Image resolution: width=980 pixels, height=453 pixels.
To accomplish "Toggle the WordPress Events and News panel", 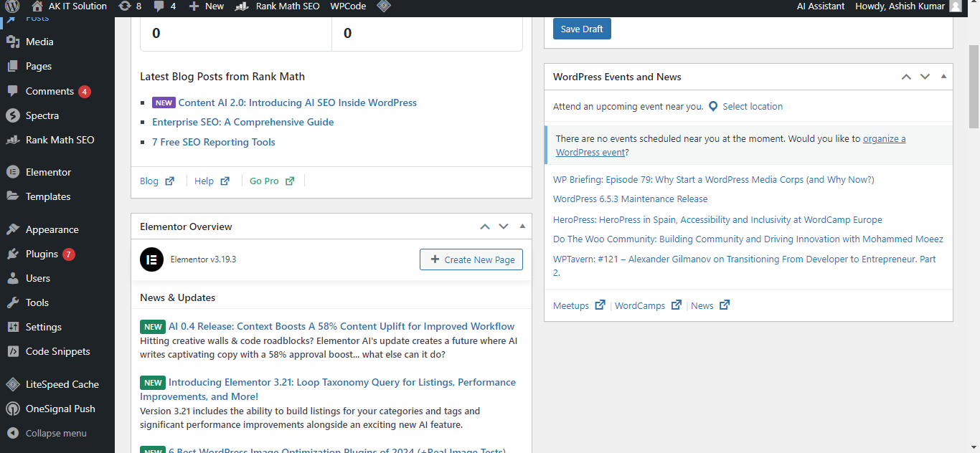I will coord(943,77).
